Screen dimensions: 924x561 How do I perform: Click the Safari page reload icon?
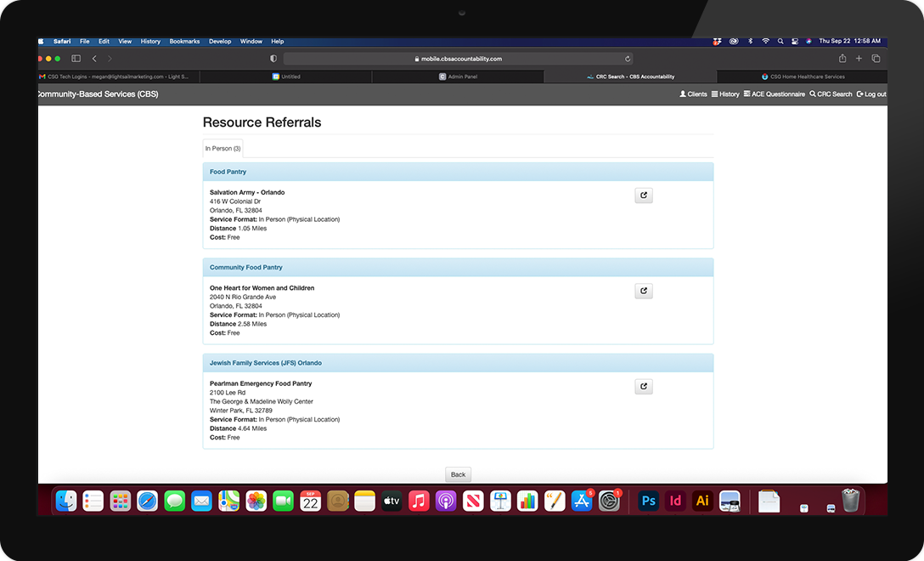628,59
